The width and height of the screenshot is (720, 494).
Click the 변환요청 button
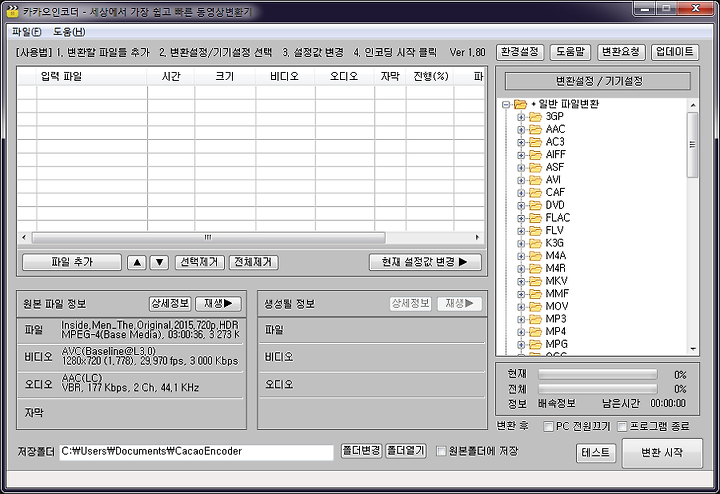(621, 52)
